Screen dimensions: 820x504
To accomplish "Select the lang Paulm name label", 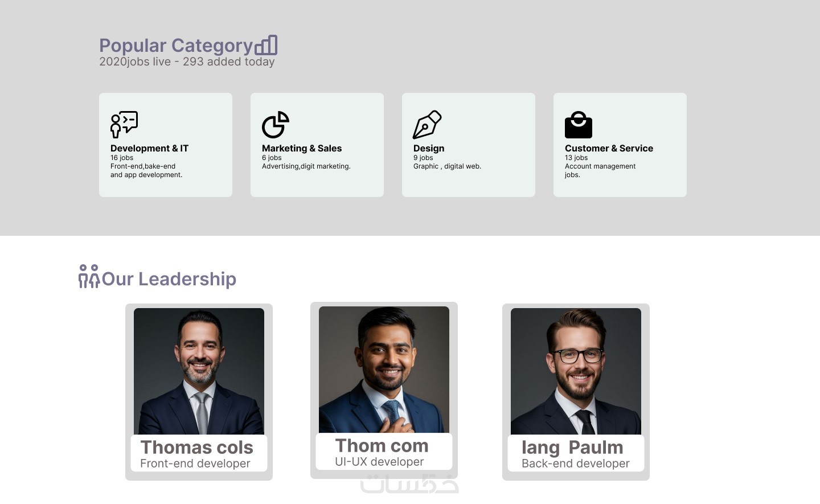I will click(x=572, y=448).
